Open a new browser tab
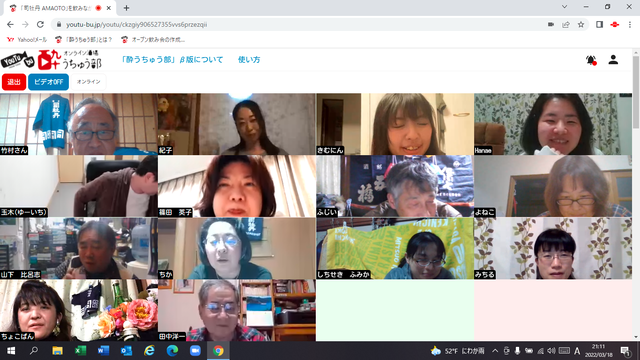 click(x=127, y=8)
